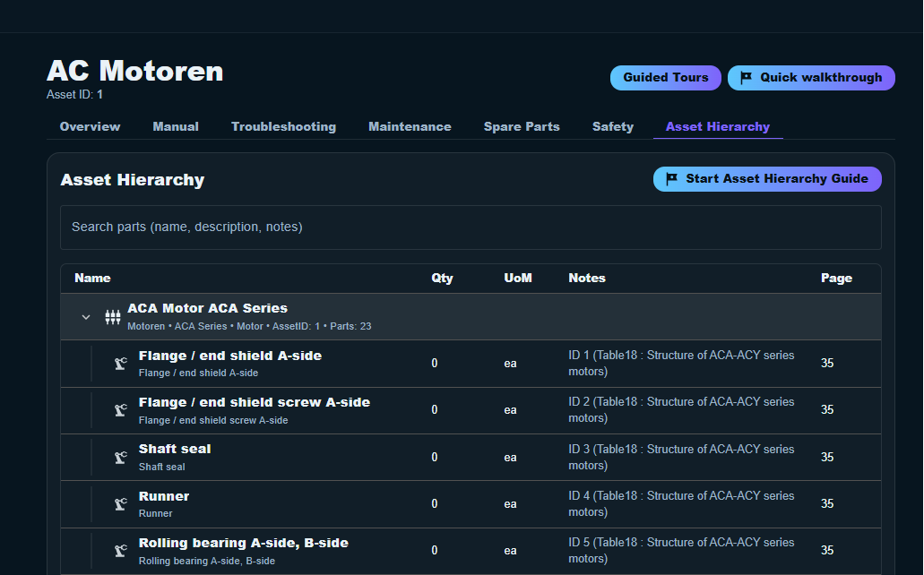Screen dimensions: 924x575
Task: Go to the Safety tab
Action: [613, 126]
